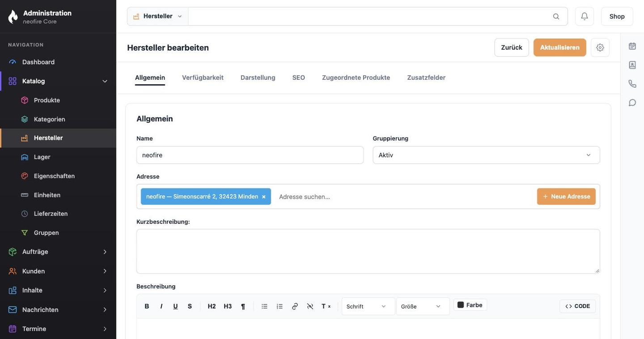Click the Aktualisieren button
The image size is (644, 339).
click(x=560, y=47)
